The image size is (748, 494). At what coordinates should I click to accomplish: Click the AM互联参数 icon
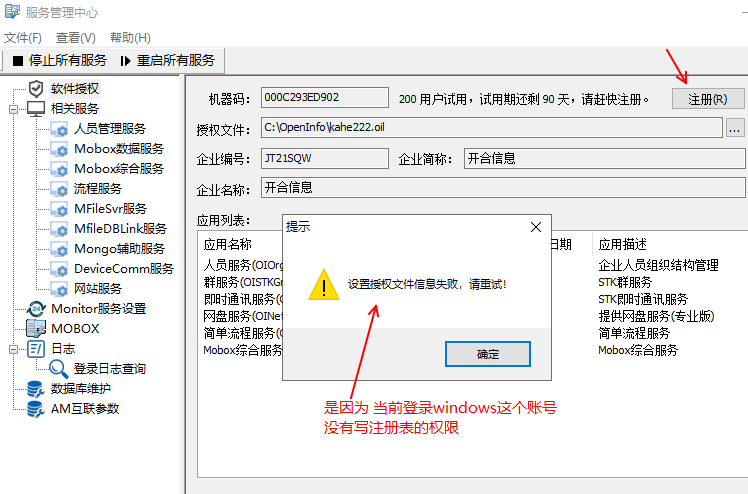point(36,408)
